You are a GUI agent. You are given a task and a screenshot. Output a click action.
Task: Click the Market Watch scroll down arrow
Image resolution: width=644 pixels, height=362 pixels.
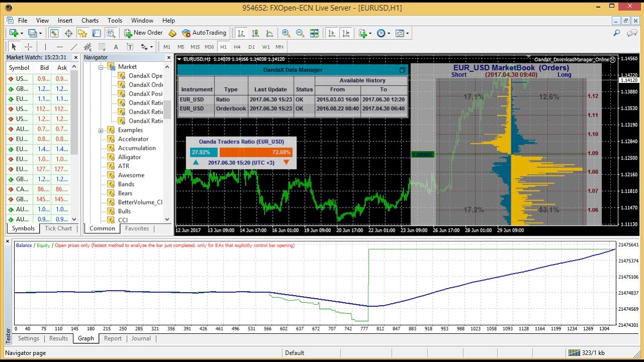pos(74,219)
